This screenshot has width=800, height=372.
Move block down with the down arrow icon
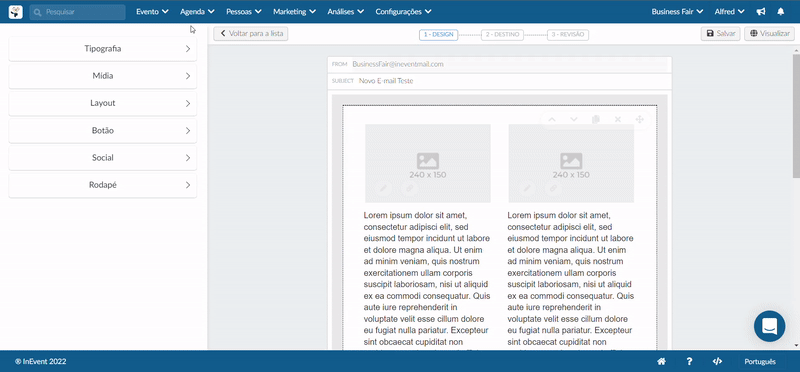[573, 119]
